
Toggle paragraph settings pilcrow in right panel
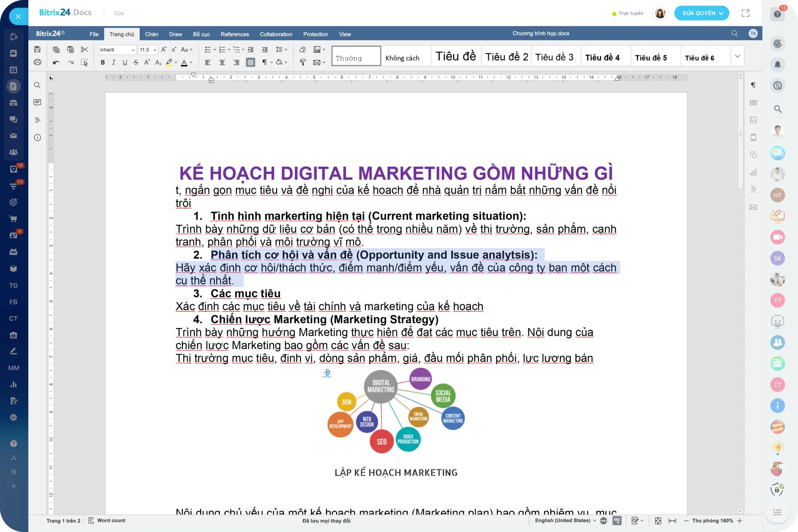753,85
